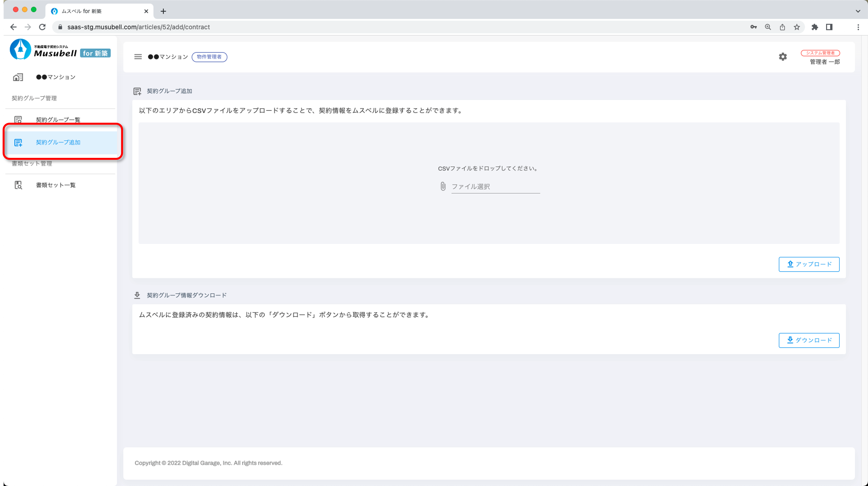Bookmark the page with star icon

[x=796, y=27]
